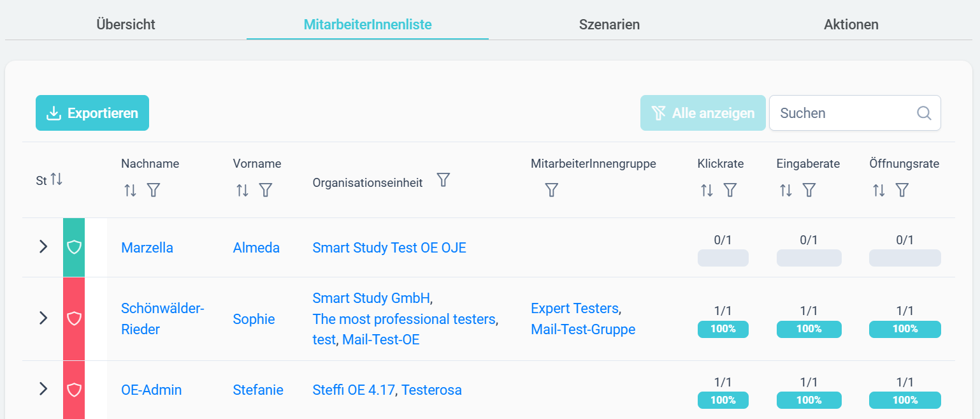
Task: Switch to the Szenarien tab
Action: pyautogui.click(x=609, y=25)
